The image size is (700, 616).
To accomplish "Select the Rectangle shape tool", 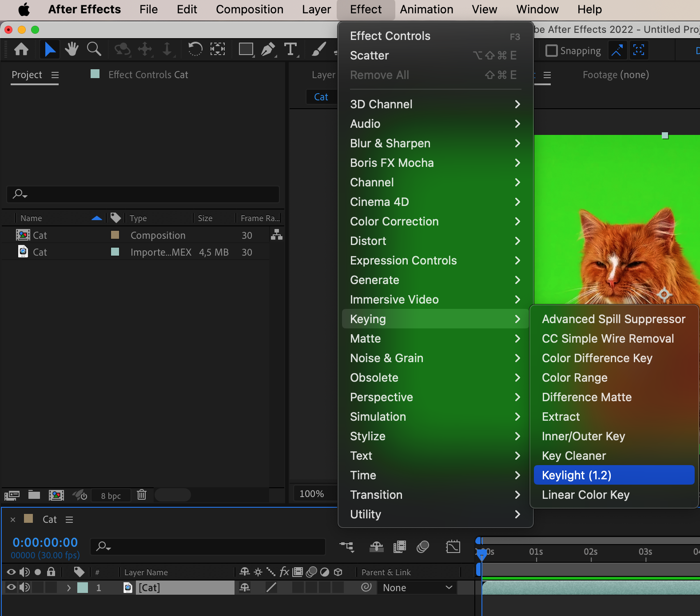I will (x=246, y=49).
